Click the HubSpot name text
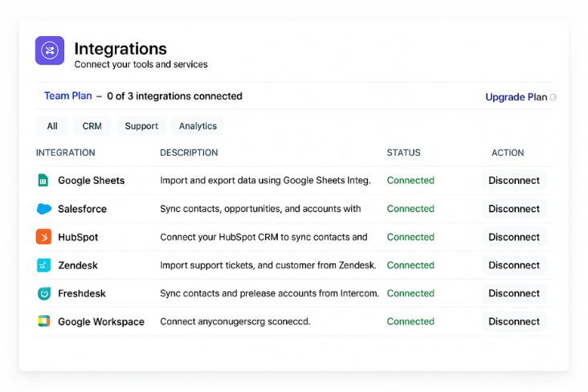This screenshot has height=392, width=588. tap(78, 237)
